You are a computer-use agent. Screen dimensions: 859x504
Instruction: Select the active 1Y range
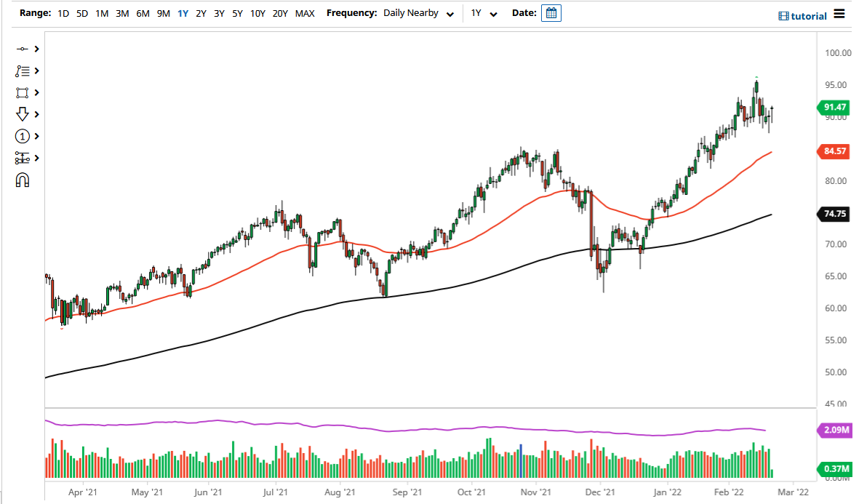[x=183, y=13]
